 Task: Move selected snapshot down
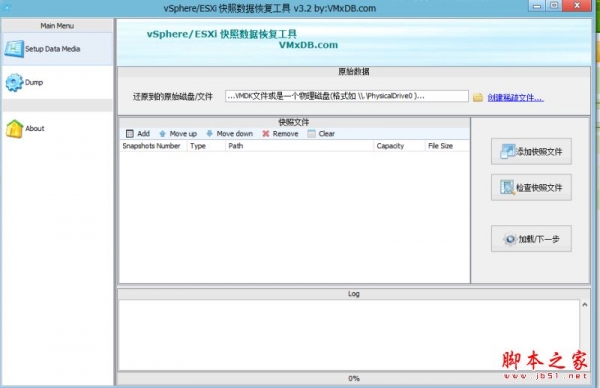[230, 134]
